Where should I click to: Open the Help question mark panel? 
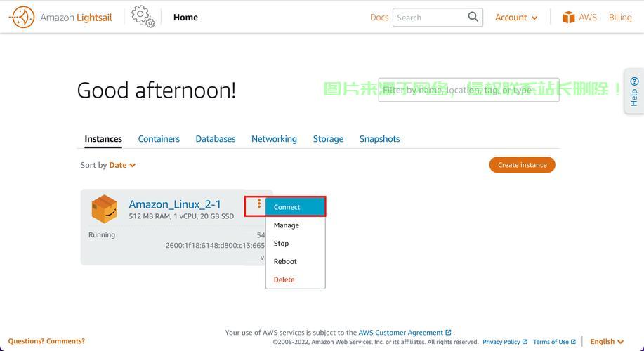click(x=634, y=91)
